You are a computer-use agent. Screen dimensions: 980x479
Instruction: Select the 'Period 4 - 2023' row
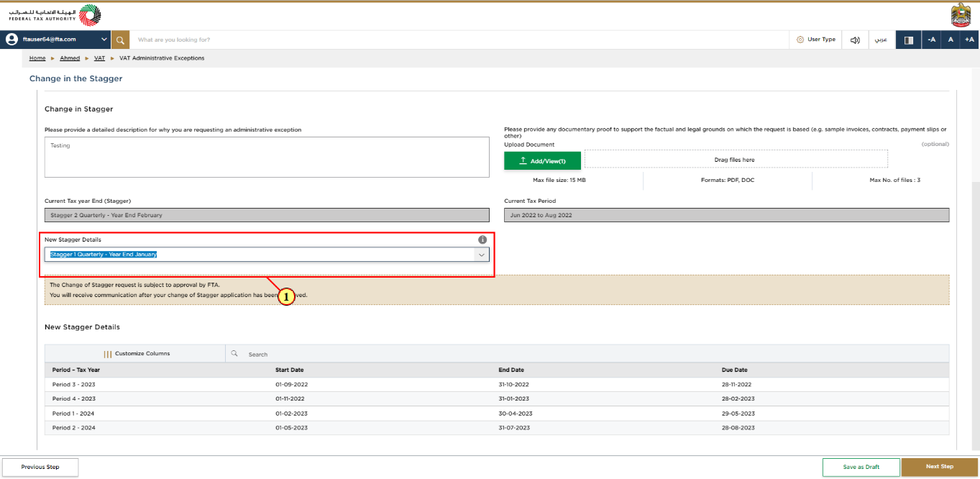(497, 398)
